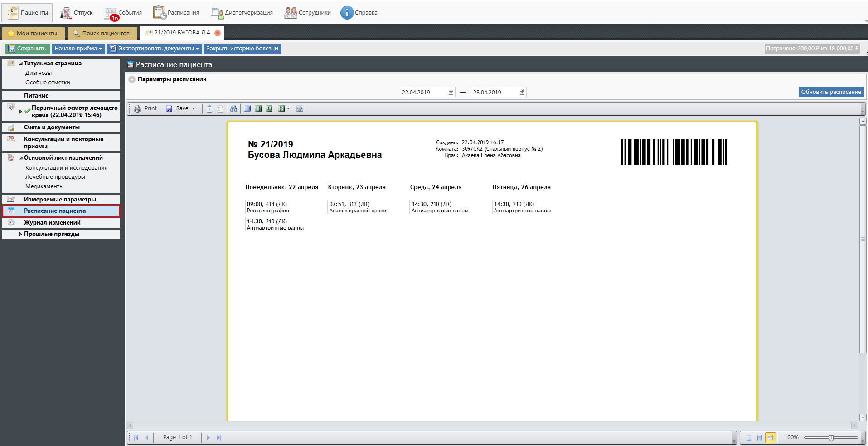The image size is (868, 446).
Task: Collapse the Параметры расписания section
Action: point(132,79)
